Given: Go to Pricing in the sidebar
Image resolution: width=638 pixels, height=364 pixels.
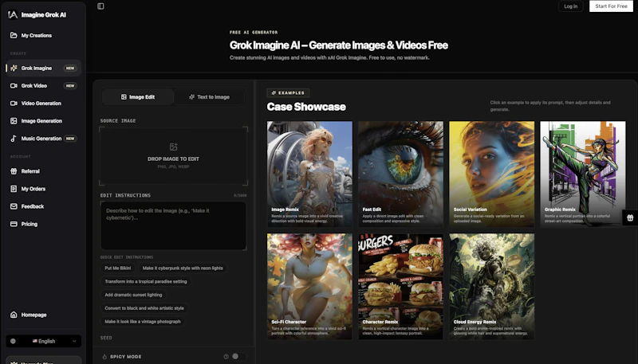Looking at the screenshot, I should click(x=43, y=224).
